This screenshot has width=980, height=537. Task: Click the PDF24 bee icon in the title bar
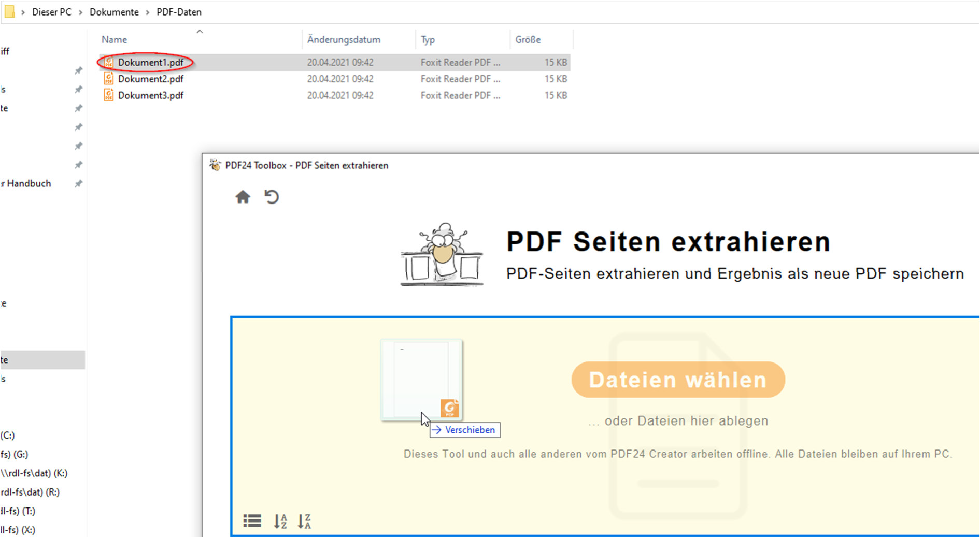[215, 165]
